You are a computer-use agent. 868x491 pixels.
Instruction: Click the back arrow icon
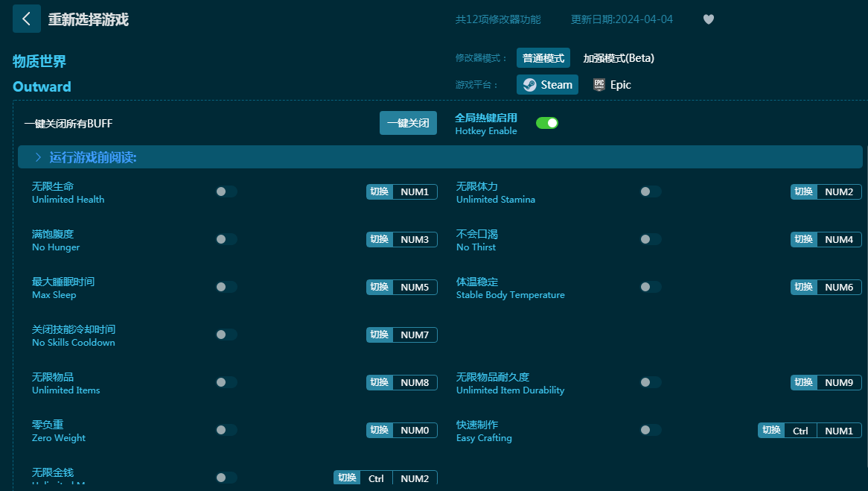(27, 19)
